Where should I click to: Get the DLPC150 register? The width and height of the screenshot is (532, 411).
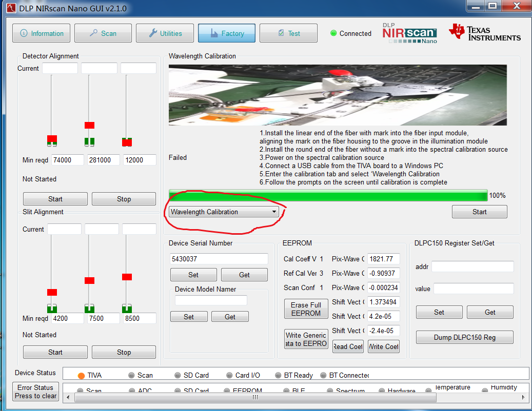tap(490, 312)
